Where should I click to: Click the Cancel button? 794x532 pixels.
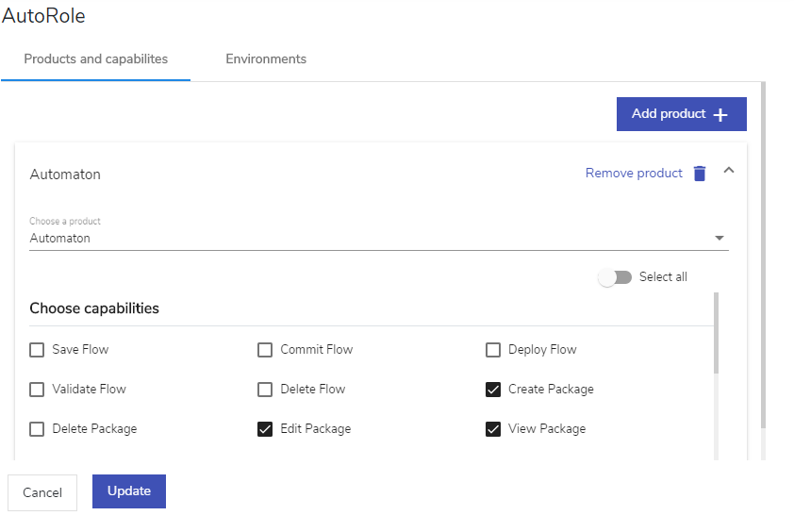(42, 492)
